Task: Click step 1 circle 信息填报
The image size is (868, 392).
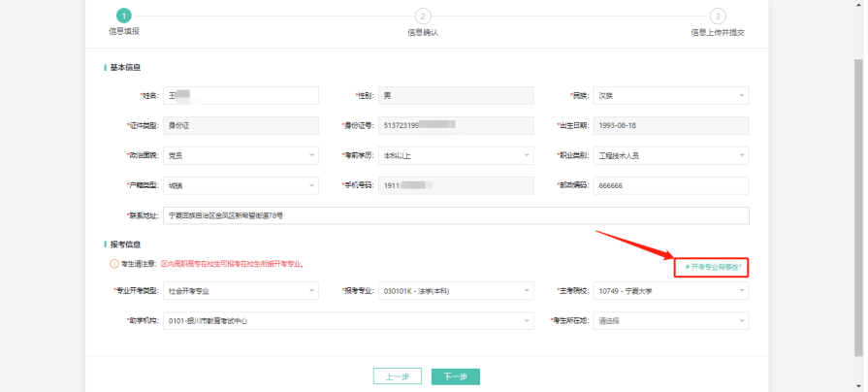Action: 123,16
